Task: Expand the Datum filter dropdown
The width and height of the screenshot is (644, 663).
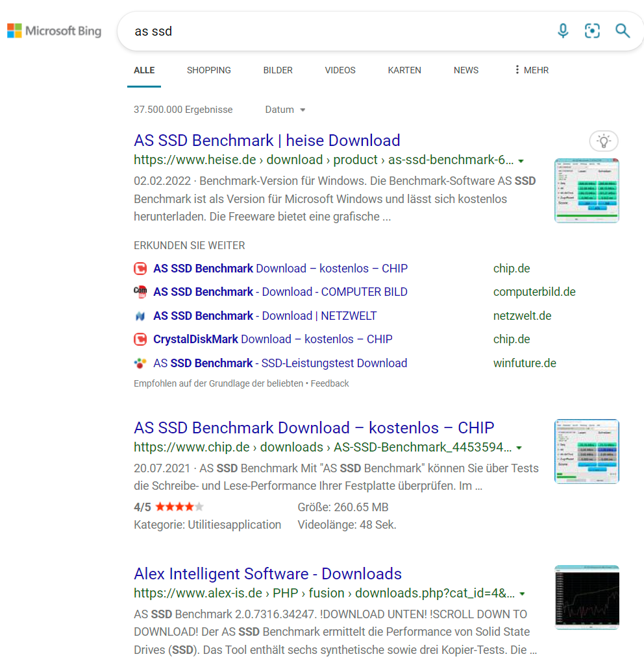Action: click(285, 110)
